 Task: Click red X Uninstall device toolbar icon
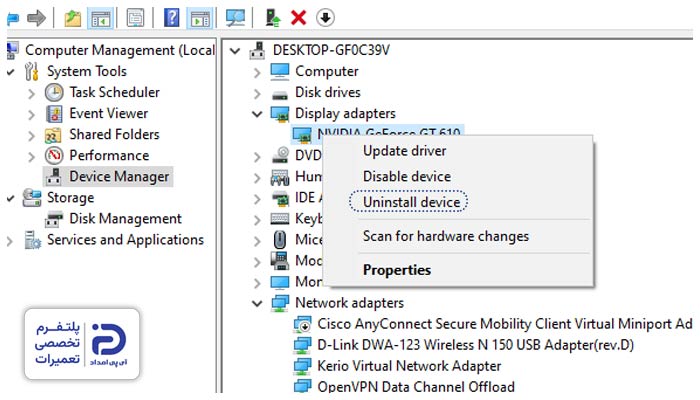[x=298, y=18]
